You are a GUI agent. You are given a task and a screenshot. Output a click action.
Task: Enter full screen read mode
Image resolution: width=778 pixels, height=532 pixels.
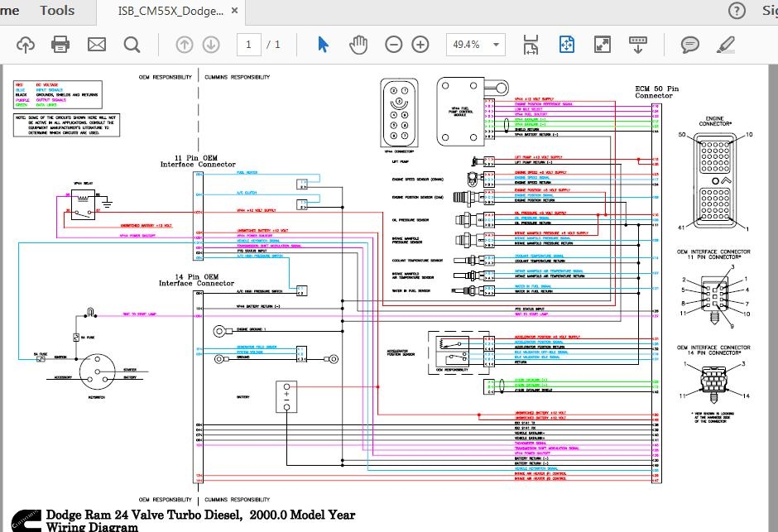(603, 45)
